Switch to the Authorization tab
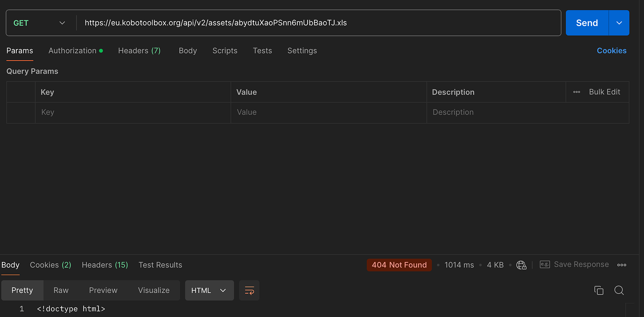Image resolution: width=644 pixels, height=317 pixels. (x=72, y=50)
